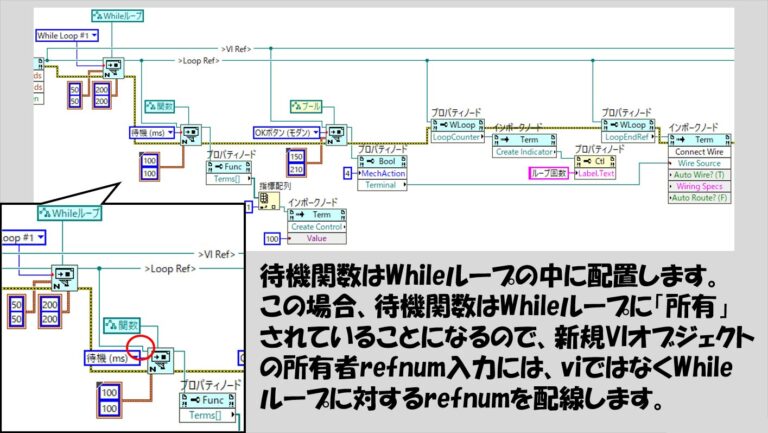This screenshot has width=768, height=433.
Task: Click the Func property node header in enlarged inset
Action: coord(207,400)
